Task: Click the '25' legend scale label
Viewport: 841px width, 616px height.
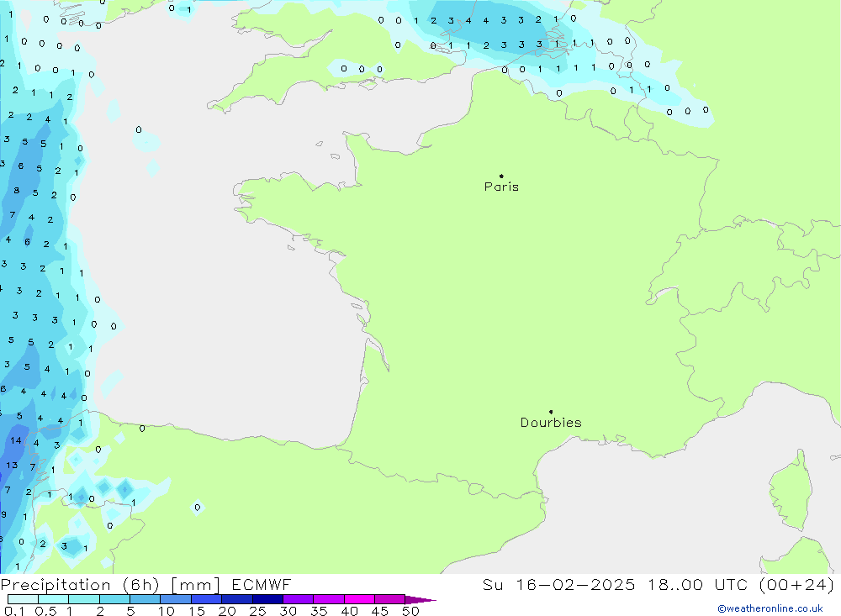Action: coord(258,611)
